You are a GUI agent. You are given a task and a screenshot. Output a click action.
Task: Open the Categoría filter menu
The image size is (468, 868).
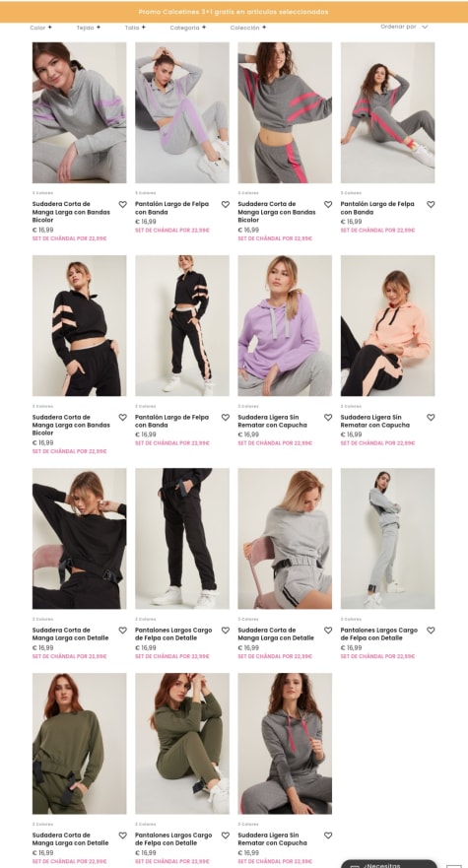click(188, 28)
